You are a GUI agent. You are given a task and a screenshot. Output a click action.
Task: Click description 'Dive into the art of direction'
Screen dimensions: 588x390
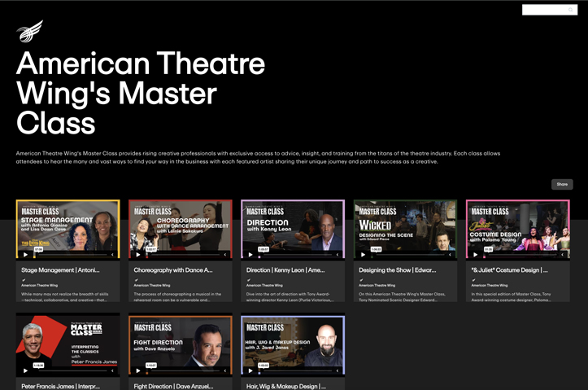290,297
